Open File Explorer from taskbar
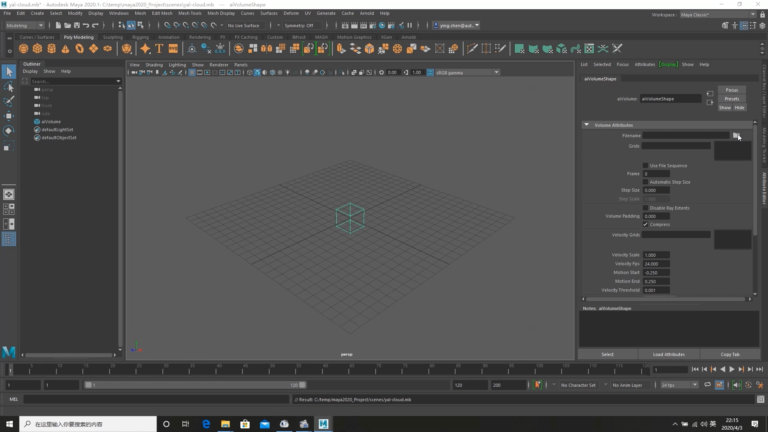 click(225, 424)
